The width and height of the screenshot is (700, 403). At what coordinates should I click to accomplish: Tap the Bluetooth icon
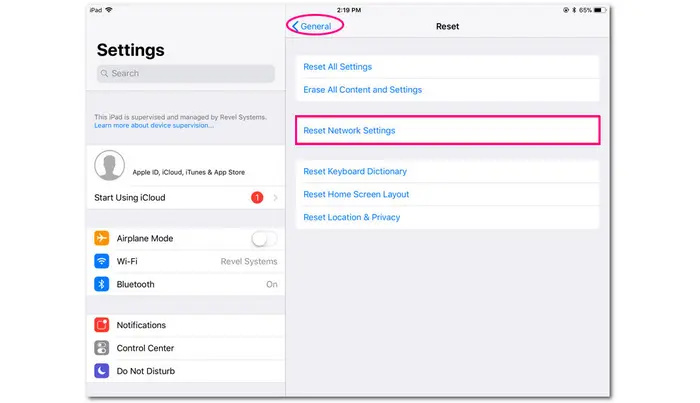(x=101, y=284)
